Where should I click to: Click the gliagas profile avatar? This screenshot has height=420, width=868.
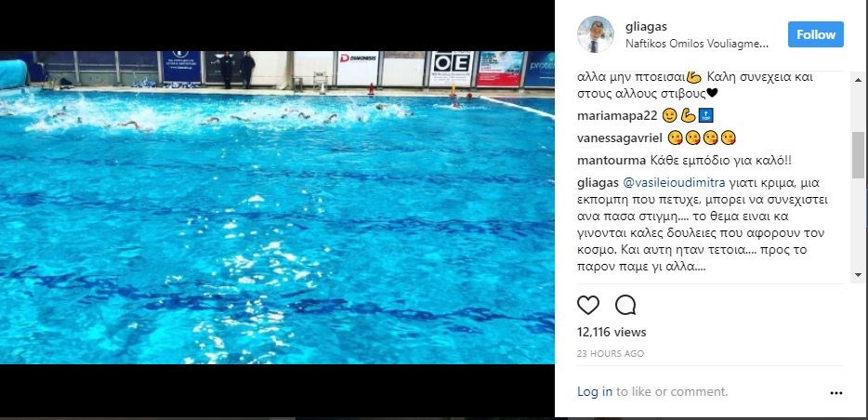(596, 34)
